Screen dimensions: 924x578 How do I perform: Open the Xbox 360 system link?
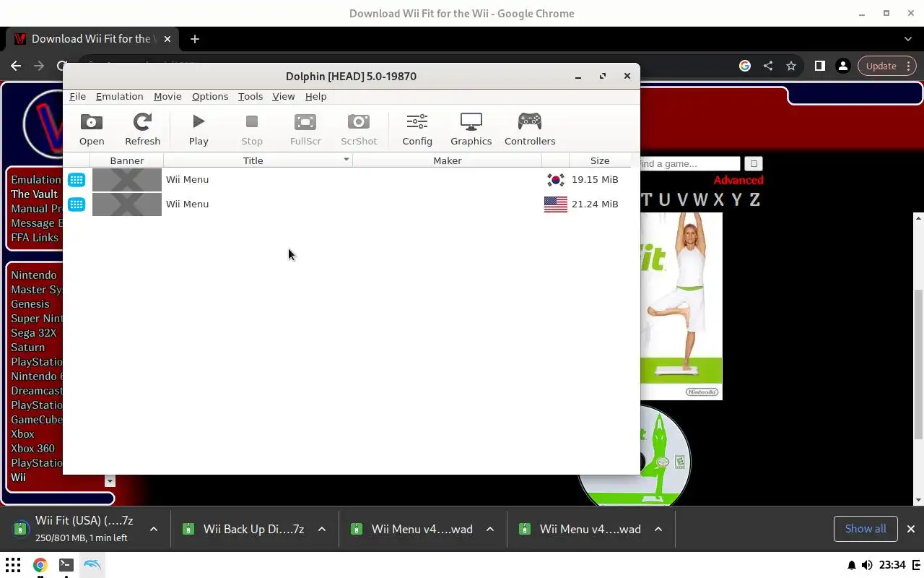click(32, 448)
